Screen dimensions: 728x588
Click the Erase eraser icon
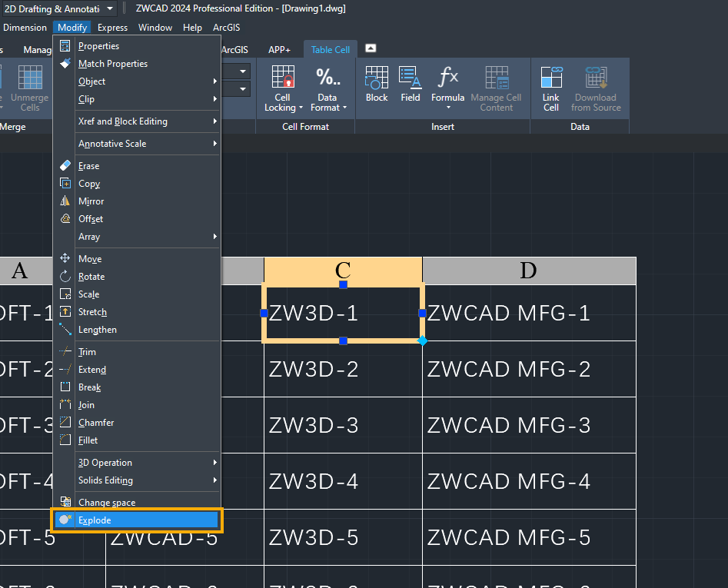[x=65, y=166]
